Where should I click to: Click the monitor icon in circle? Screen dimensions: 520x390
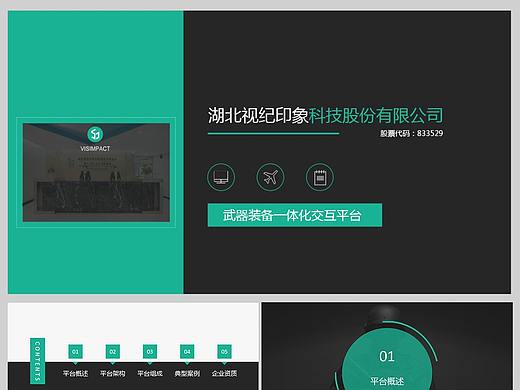click(x=221, y=177)
